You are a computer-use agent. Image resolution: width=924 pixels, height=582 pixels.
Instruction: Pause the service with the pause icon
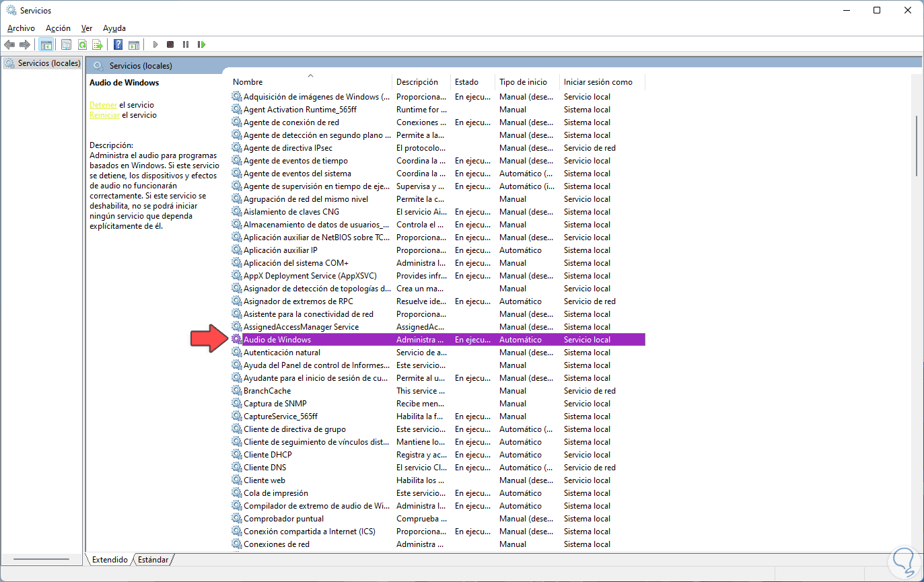point(186,44)
